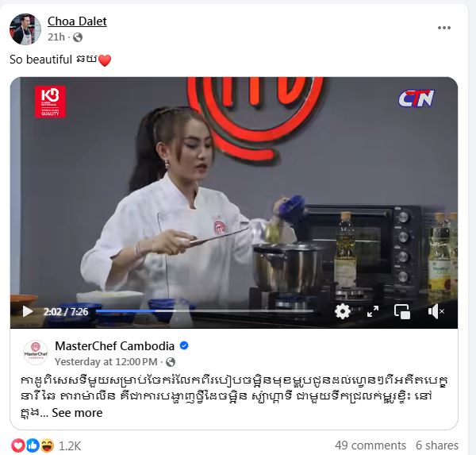476x455 pixels.
Task: Unmute the video volume icon
Action: 436,311
